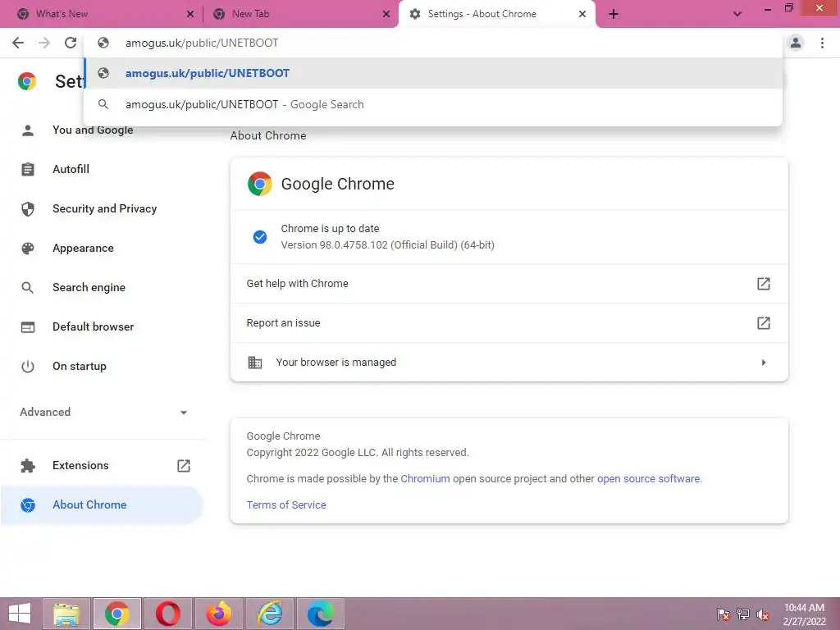The height and width of the screenshot is (630, 840).
Task: Click the clipboard icon beside Autofill
Action: (28, 169)
